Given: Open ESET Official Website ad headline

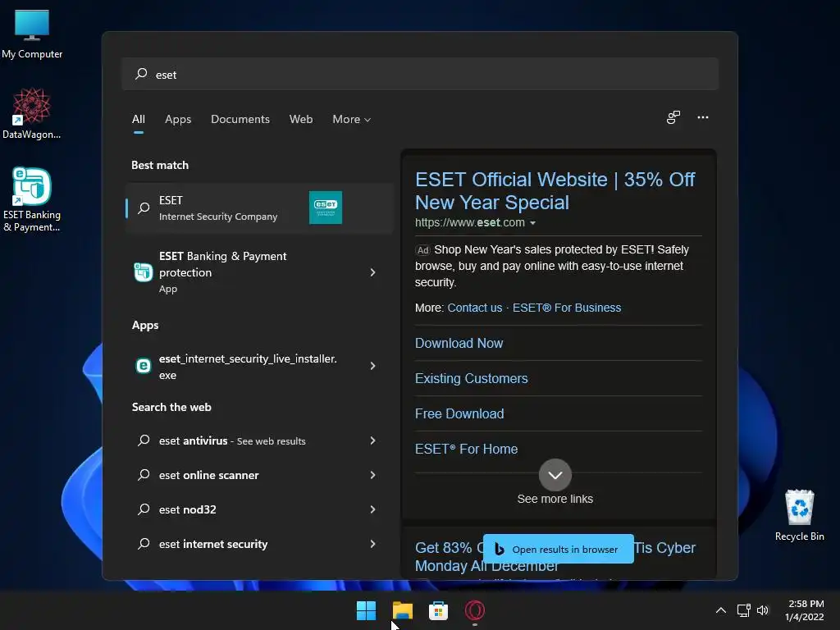Looking at the screenshot, I should 555,190.
